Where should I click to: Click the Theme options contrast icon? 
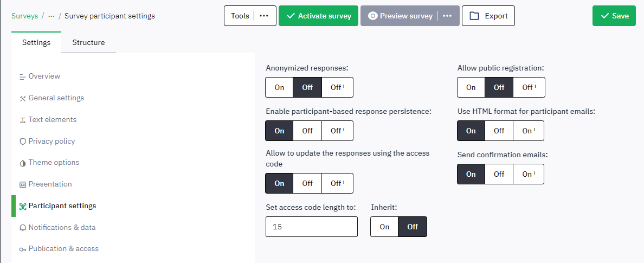(x=23, y=163)
